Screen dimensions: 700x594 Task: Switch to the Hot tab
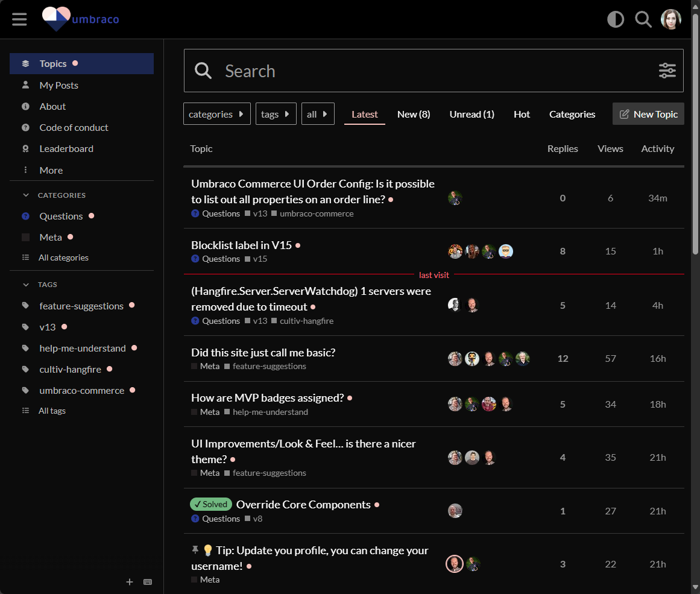[x=522, y=114]
